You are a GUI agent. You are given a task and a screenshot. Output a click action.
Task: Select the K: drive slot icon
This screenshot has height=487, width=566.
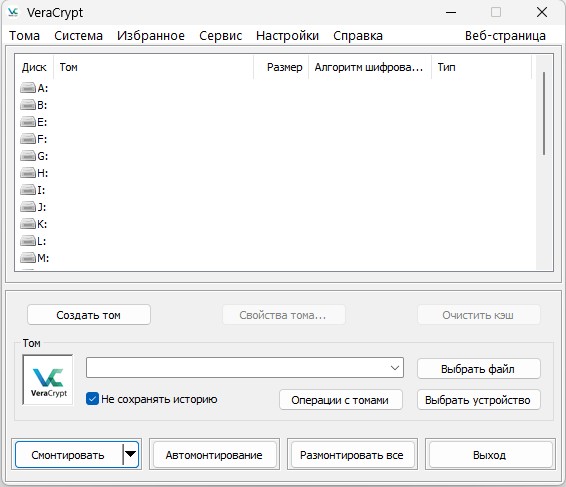pos(28,224)
